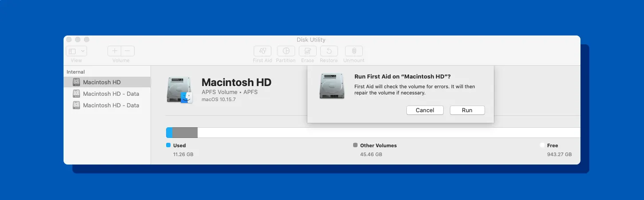The image size is (644, 200).
Task: Open the View sidebar dropdown
Action: 76,51
